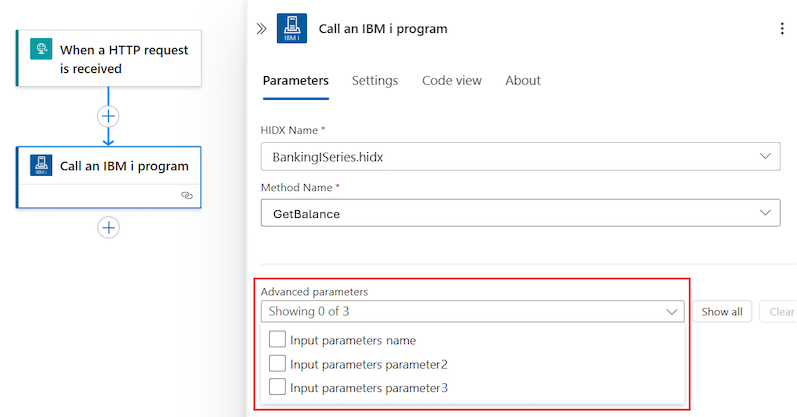
Task: Collapse the details panel with the double chevron
Action: [262, 29]
